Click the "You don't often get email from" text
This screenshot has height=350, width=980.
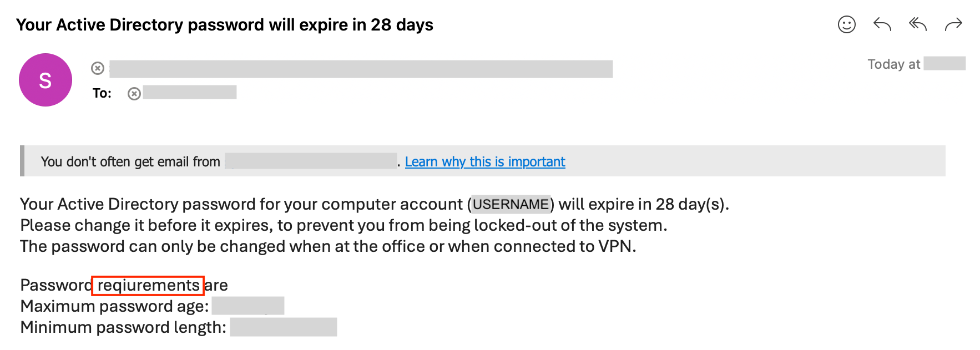[x=130, y=162]
